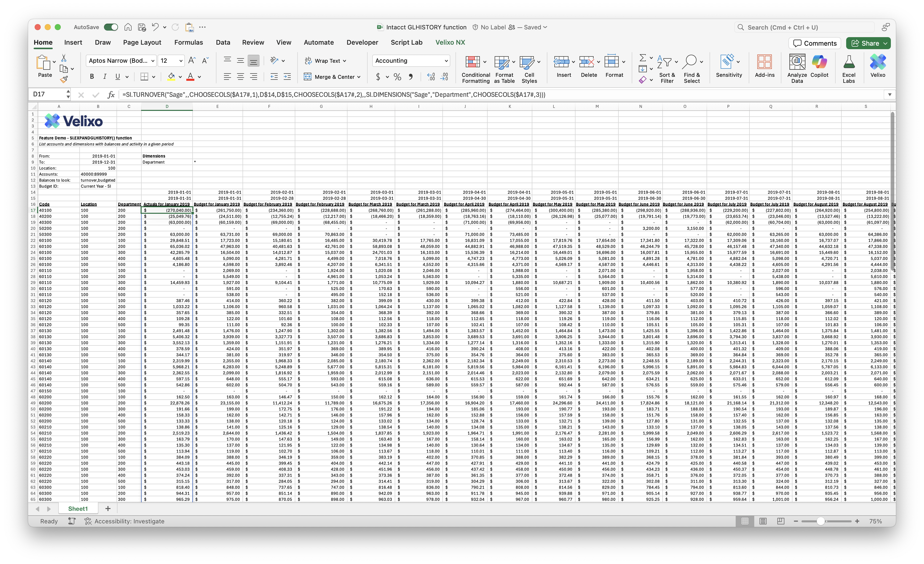Click the Analyze Data icon
Screen dimensions: 924x564
[x=797, y=62]
